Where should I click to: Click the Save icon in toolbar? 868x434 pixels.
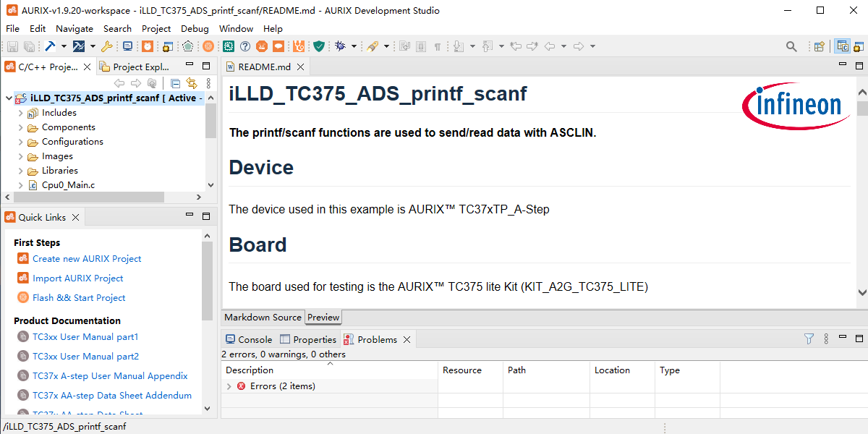[12, 46]
